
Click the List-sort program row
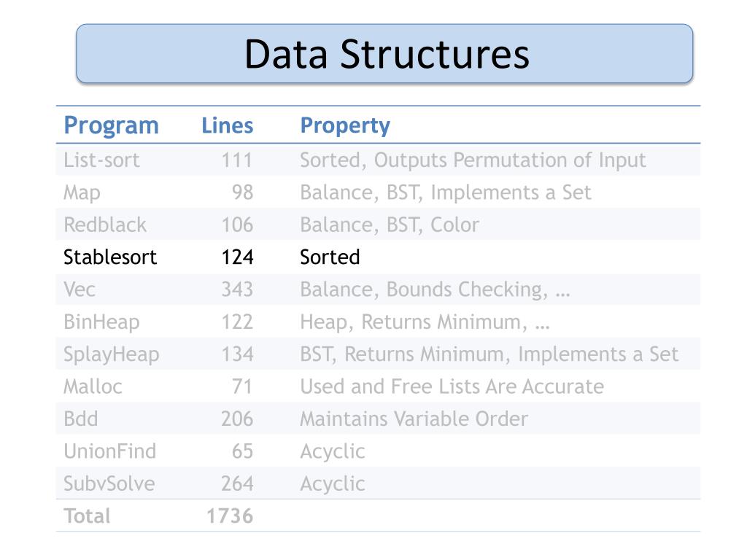pyautogui.click(x=378, y=160)
